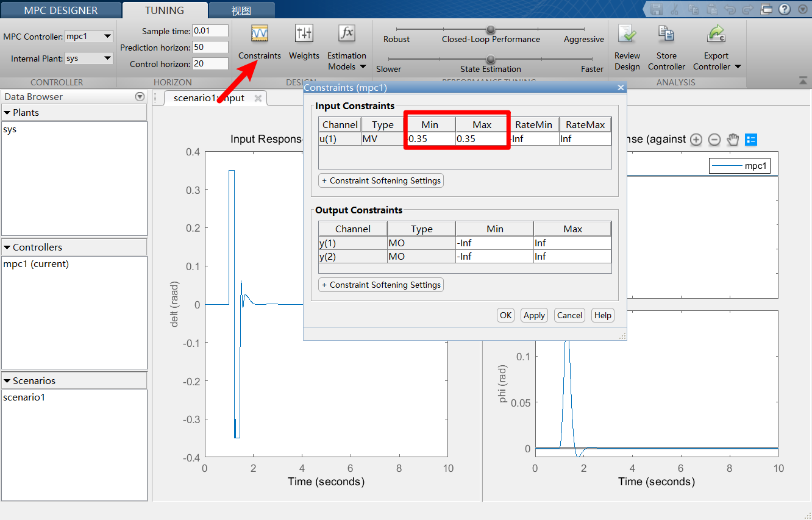Open the help question mark icon
Image resolution: width=812 pixels, height=520 pixels.
(784, 9)
